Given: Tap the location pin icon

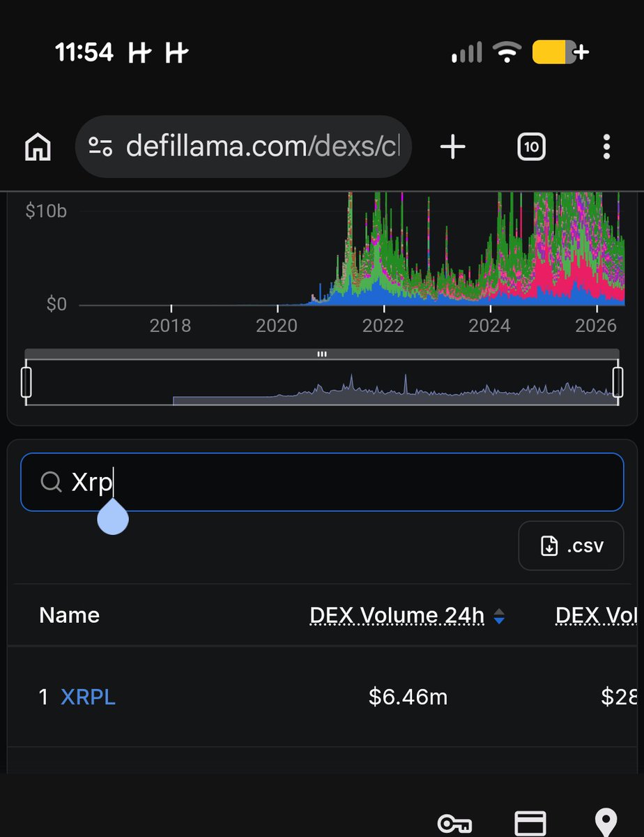Looking at the screenshot, I should click(606, 823).
